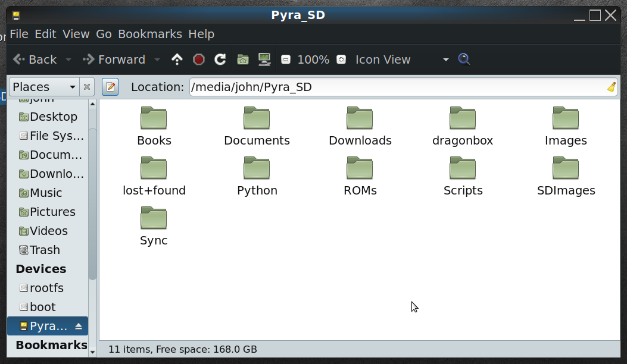Click the Back navigation button
The width and height of the screenshot is (627, 364).
tap(35, 59)
